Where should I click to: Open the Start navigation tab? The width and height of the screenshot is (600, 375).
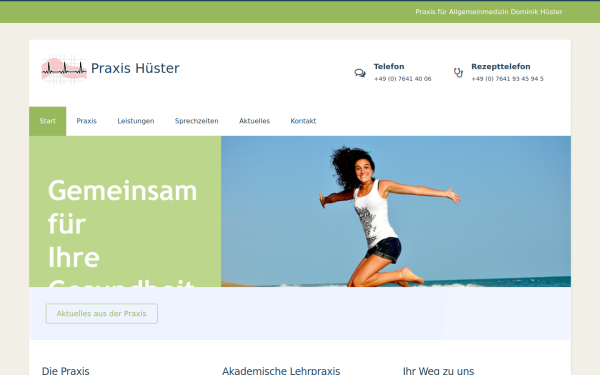tap(47, 121)
